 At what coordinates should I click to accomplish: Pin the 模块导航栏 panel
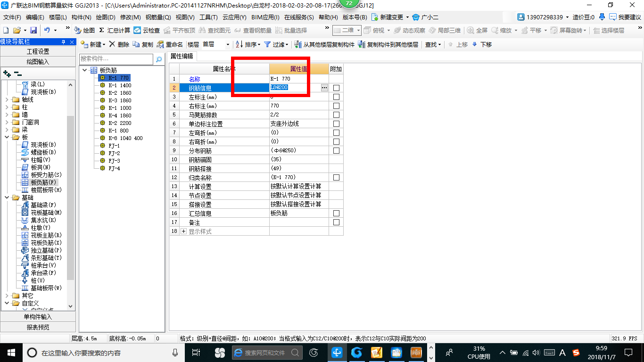[x=63, y=42]
